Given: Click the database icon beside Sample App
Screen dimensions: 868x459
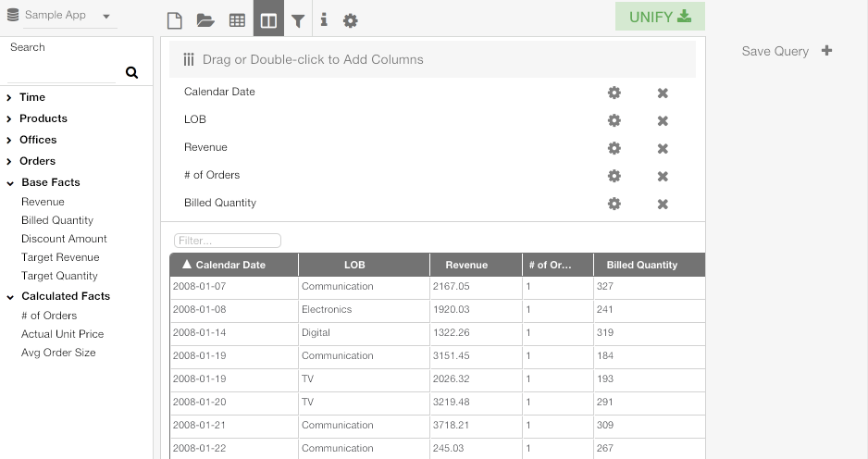Looking at the screenshot, I should (13, 15).
